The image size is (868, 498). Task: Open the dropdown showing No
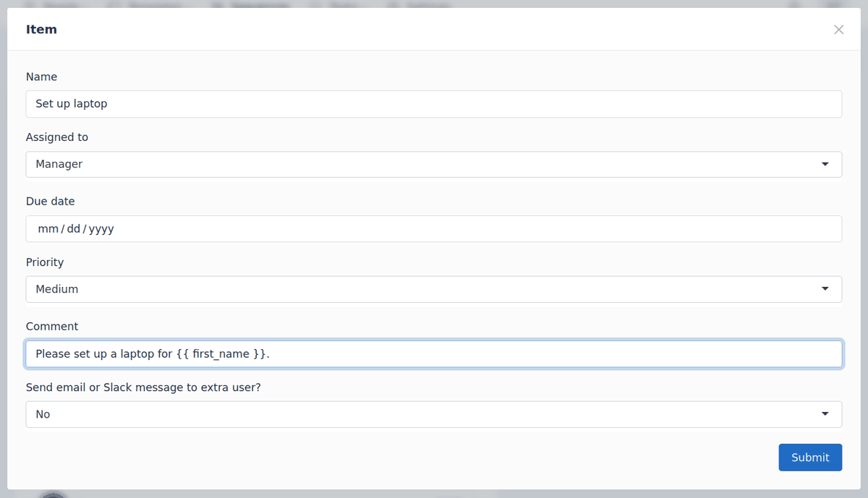coord(433,414)
